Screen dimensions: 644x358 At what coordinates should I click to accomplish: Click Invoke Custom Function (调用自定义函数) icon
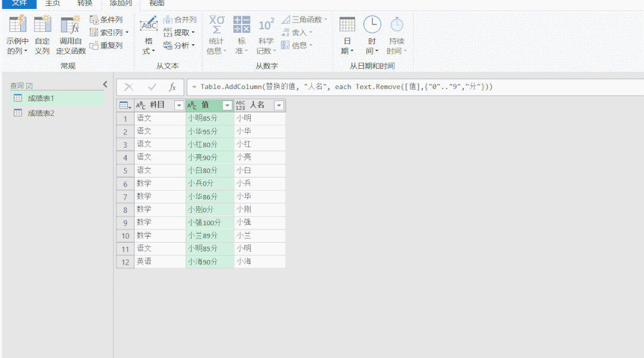[x=70, y=25]
